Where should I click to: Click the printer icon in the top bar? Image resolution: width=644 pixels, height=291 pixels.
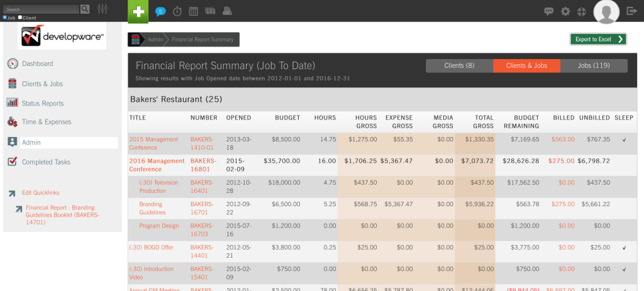click(227, 11)
